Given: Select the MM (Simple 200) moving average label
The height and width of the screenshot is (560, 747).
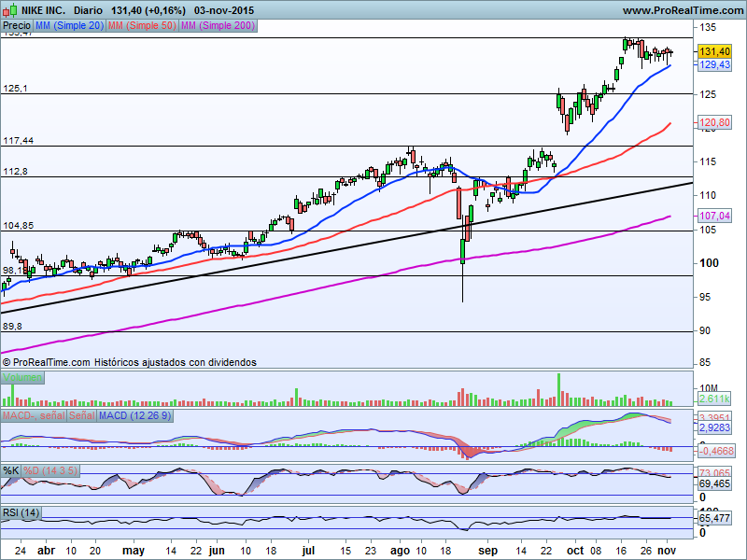Looking at the screenshot, I should tap(218, 26).
